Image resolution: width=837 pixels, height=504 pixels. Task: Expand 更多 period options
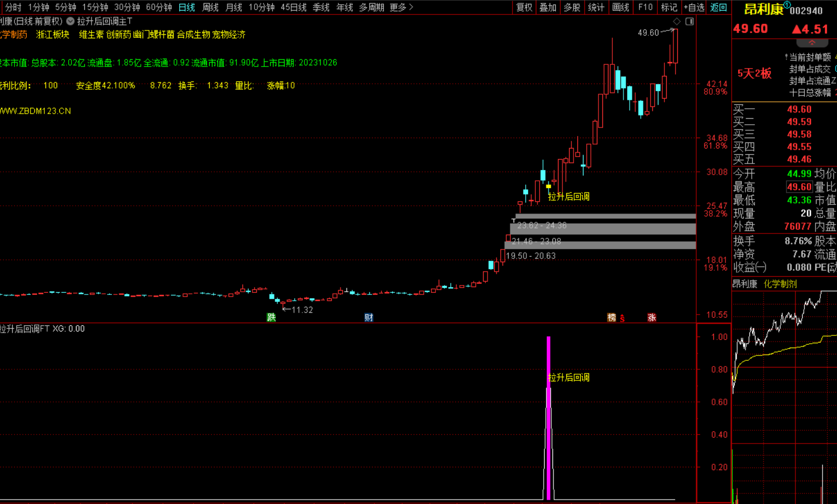pyautogui.click(x=401, y=7)
